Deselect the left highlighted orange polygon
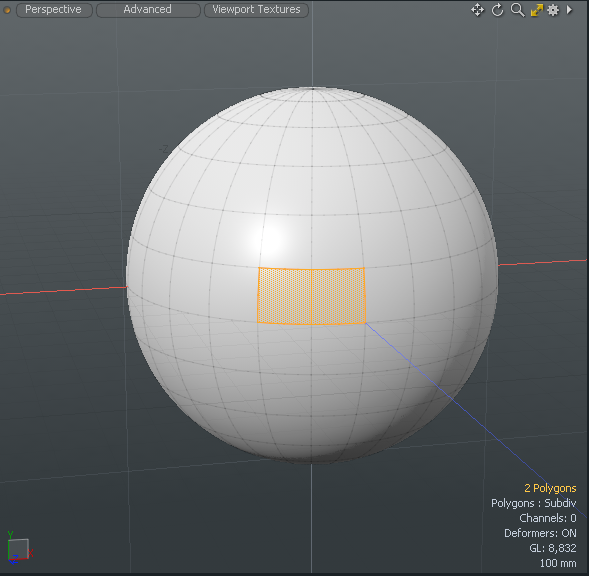 tap(284, 296)
